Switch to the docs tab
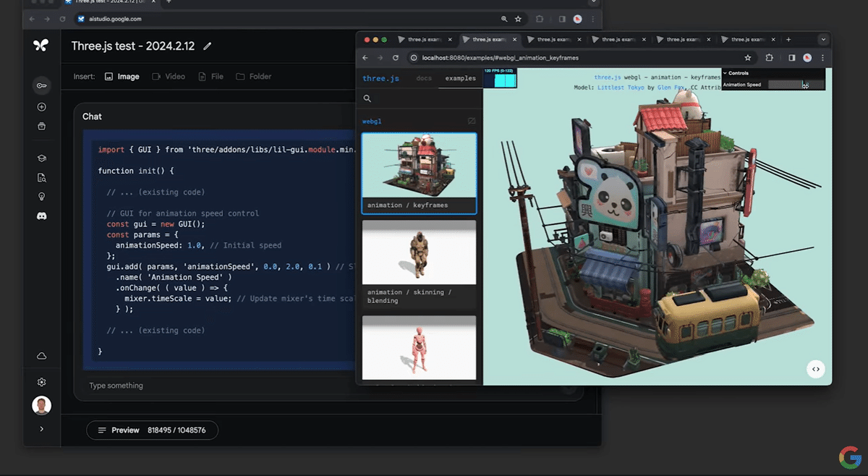 424,78
